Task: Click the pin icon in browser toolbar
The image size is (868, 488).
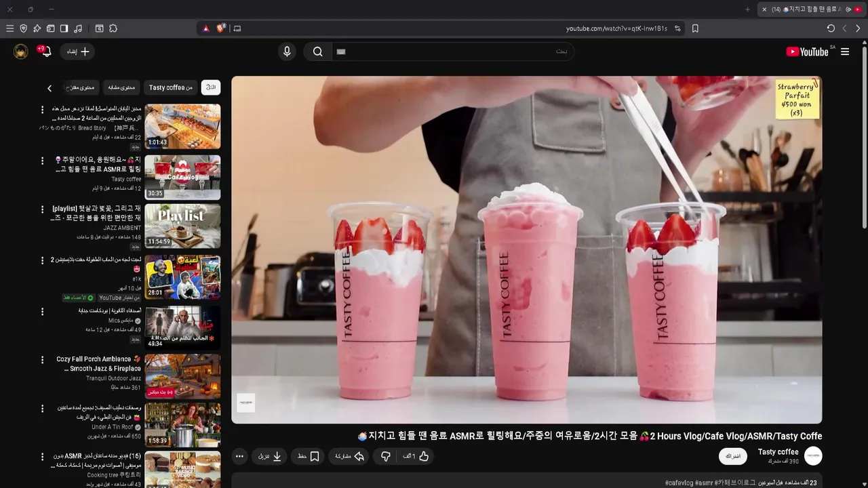Action: [37, 28]
